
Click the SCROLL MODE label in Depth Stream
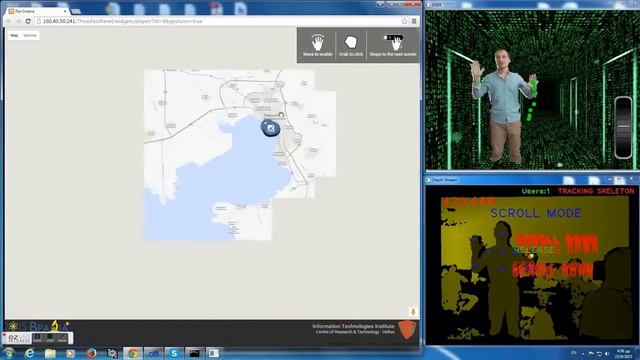[x=536, y=213]
